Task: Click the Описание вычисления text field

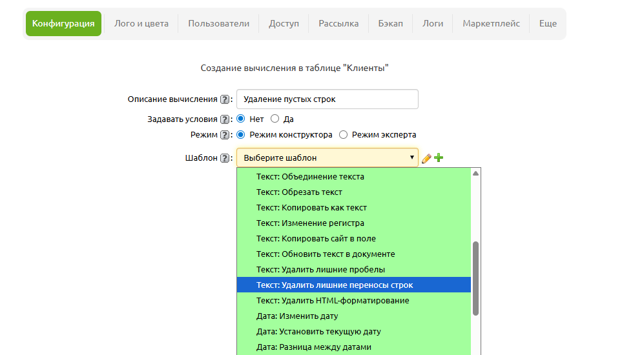Action: (327, 99)
